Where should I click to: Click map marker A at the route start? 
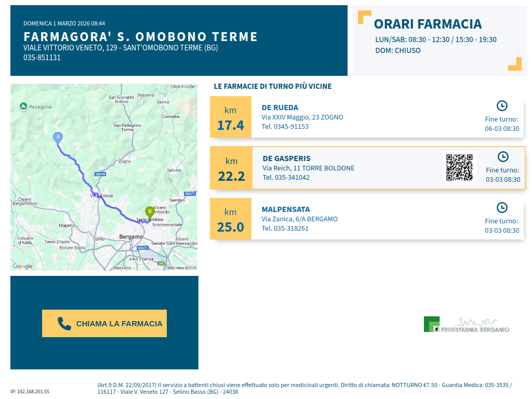tap(58, 137)
